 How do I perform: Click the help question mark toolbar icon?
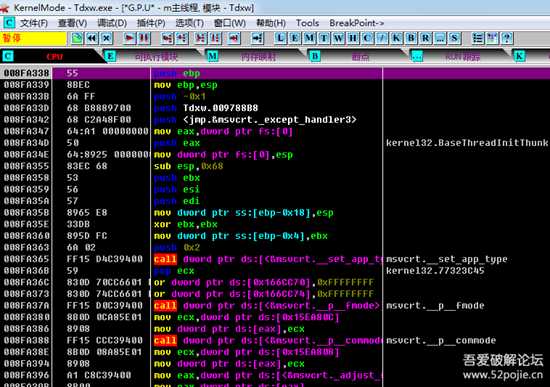[507, 38]
